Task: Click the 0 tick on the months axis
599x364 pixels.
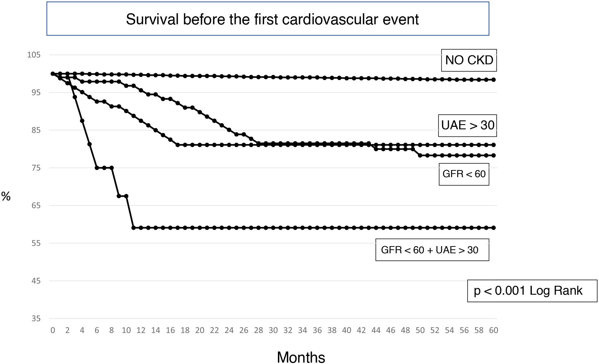Action: pos(53,330)
